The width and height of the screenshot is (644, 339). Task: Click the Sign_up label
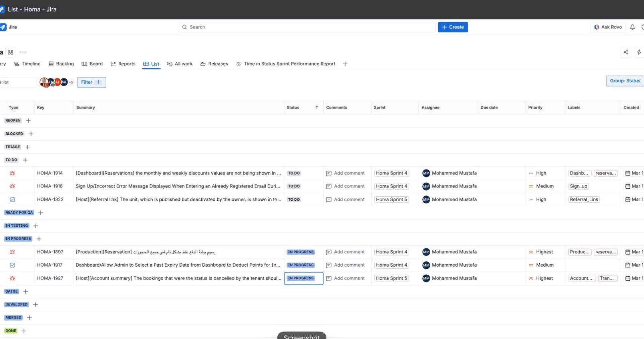[579, 186]
